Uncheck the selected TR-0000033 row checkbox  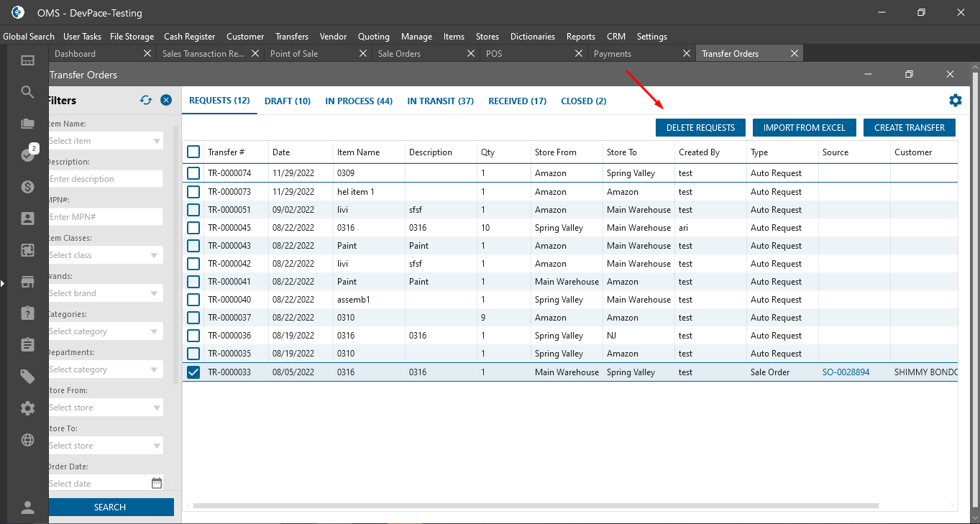(193, 372)
